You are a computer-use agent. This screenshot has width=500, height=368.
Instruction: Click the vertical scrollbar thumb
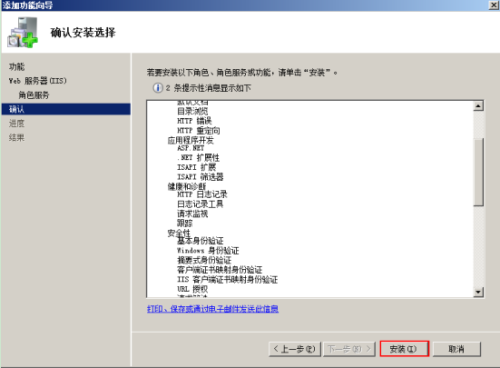[478, 172]
